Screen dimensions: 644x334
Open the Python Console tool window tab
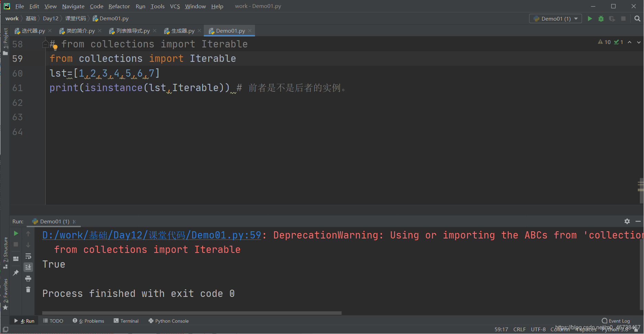tap(169, 321)
